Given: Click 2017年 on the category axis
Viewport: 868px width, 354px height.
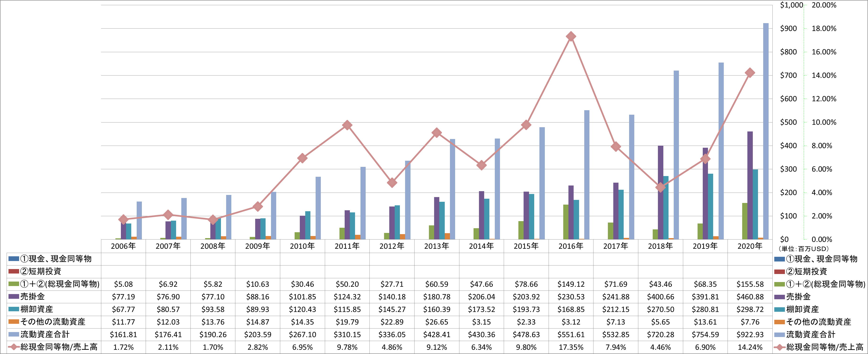Looking at the screenshot, I should point(616,246).
